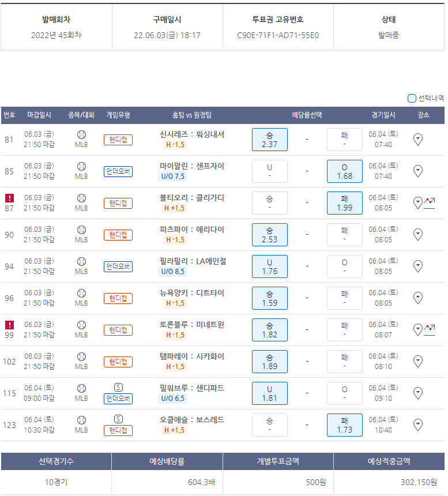Click handicap value H +1.5 for 볼티오리
The image size is (448, 496).
point(174,208)
